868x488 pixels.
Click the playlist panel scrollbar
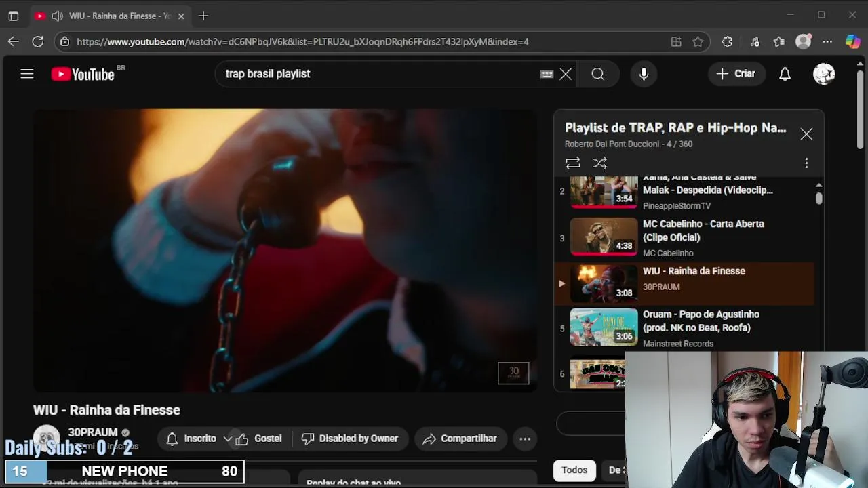click(x=818, y=198)
